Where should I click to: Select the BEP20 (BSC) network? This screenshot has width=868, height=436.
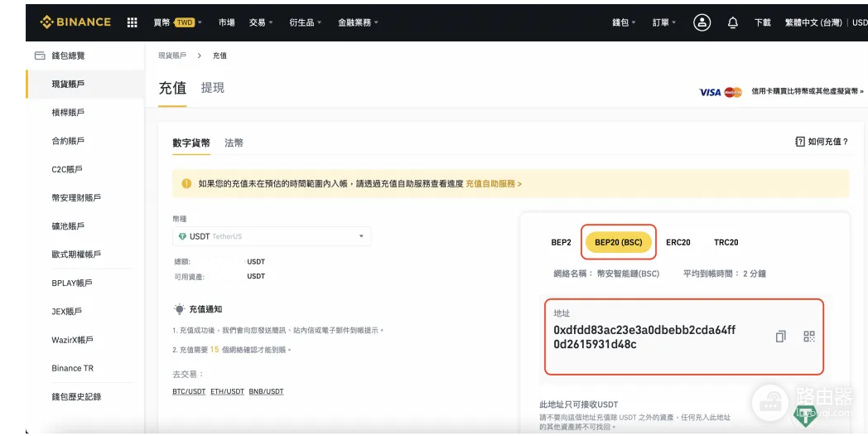coord(619,242)
